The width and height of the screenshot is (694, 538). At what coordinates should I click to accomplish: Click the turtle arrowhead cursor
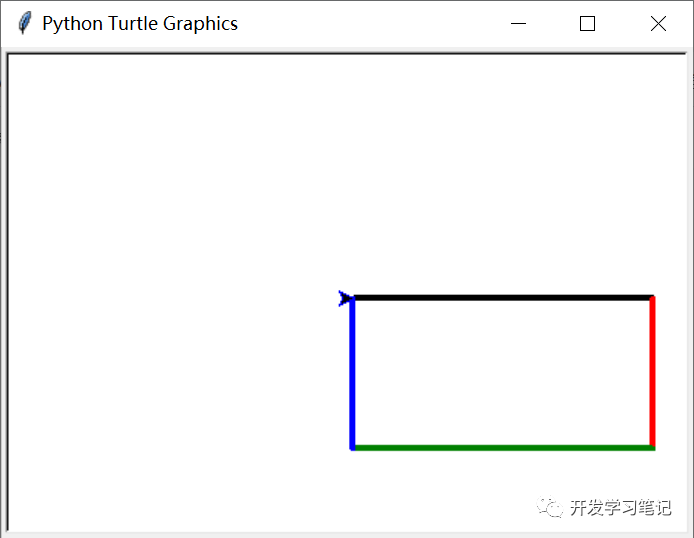346,298
